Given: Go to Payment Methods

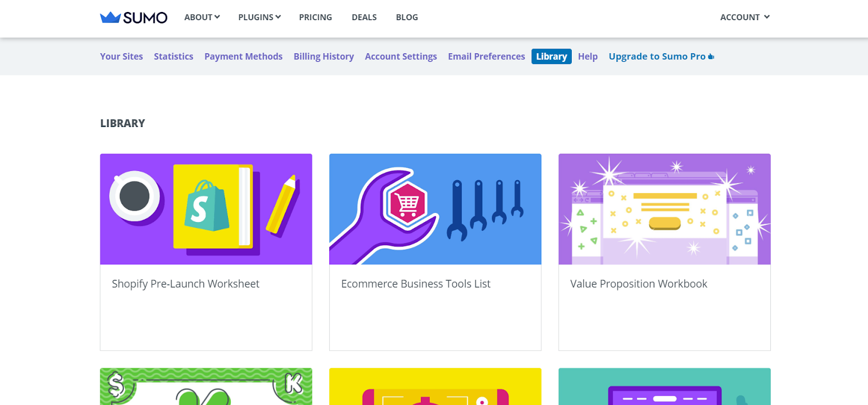Looking at the screenshot, I should (x=244, y=56).
